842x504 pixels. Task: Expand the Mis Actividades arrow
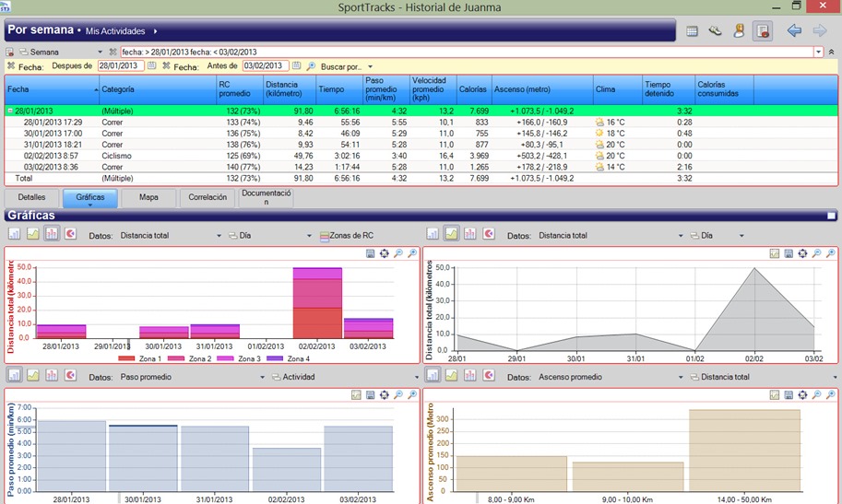155,31
